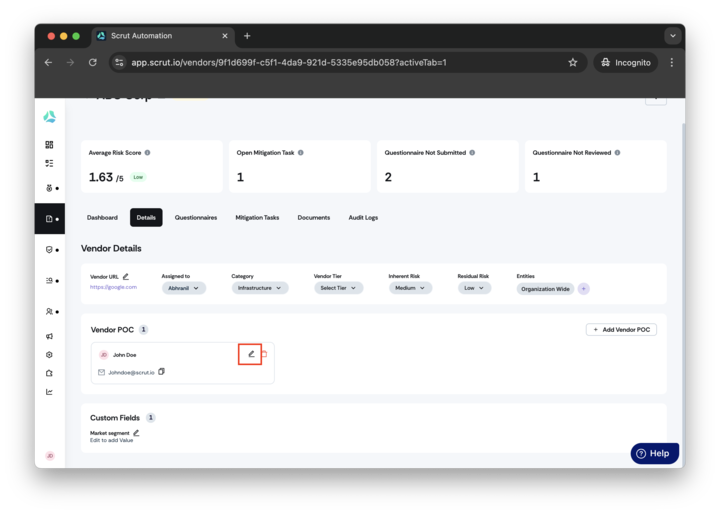Viewport: 720px width, 514px height.
Task: Edit John Doe vendor POC with pencil
Action: [x=251, y=354]
